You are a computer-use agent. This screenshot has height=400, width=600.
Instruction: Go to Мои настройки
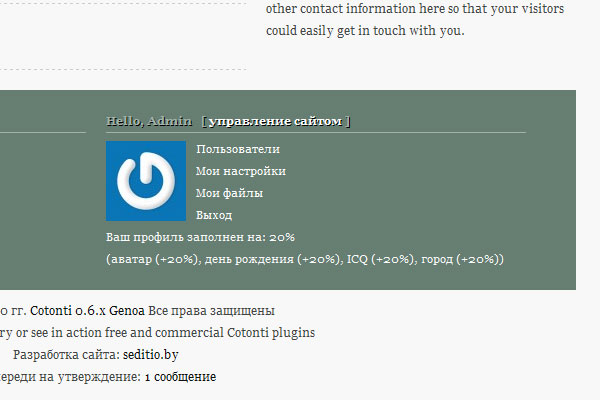point(241,171)
